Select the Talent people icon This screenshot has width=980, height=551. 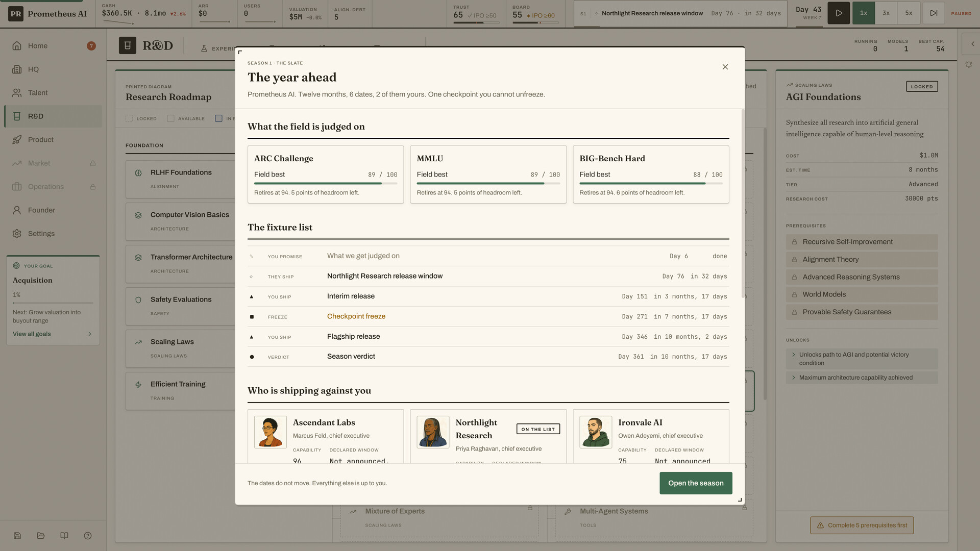pyautogui.click(x=17, y=93)
